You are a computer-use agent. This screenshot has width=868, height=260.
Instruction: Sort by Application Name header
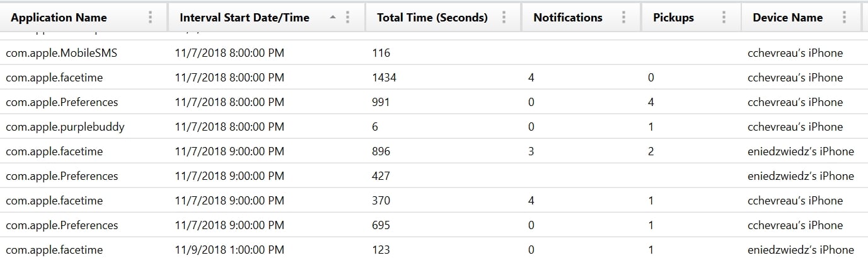point(59,18)
